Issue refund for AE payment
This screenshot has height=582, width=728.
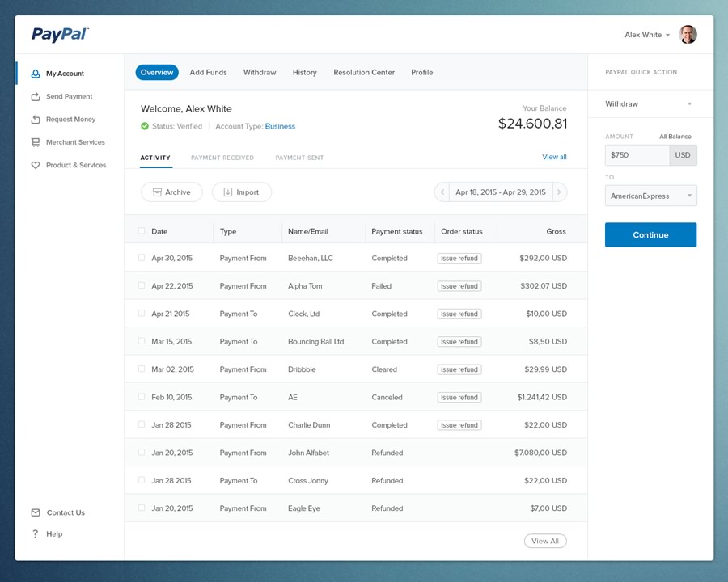[459, 397]
